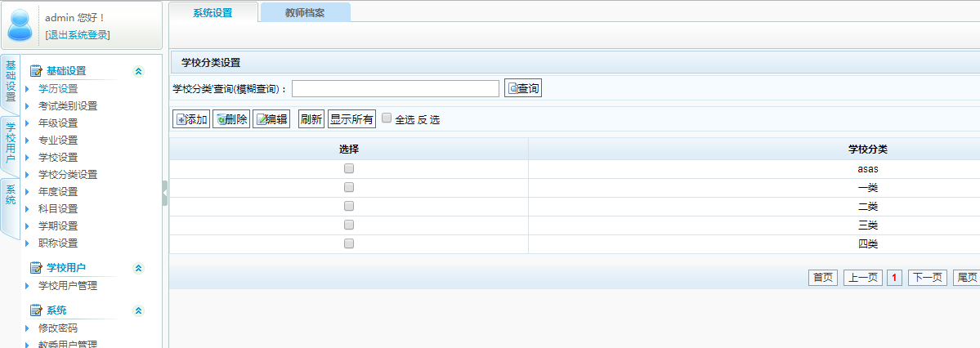980x348 pixels.
Task: Click the 添加 (add) button
Action: (191, 119)
